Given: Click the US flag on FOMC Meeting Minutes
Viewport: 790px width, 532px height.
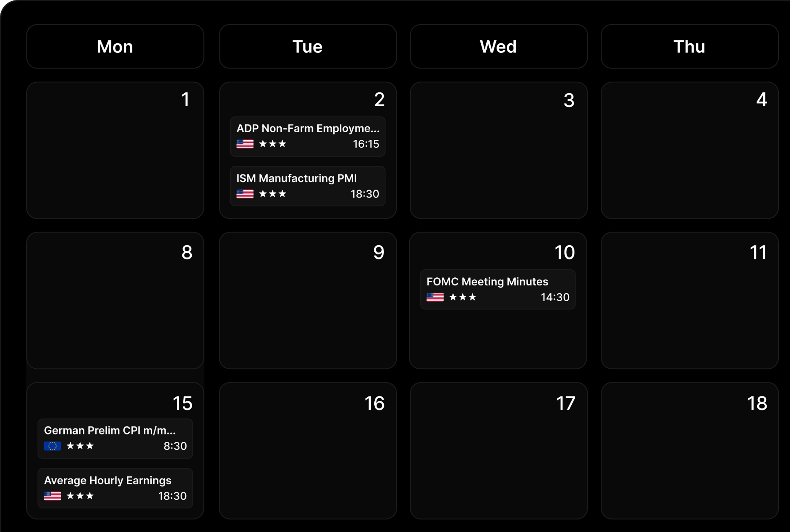Looking at the screenshot, I should [435, 297].
